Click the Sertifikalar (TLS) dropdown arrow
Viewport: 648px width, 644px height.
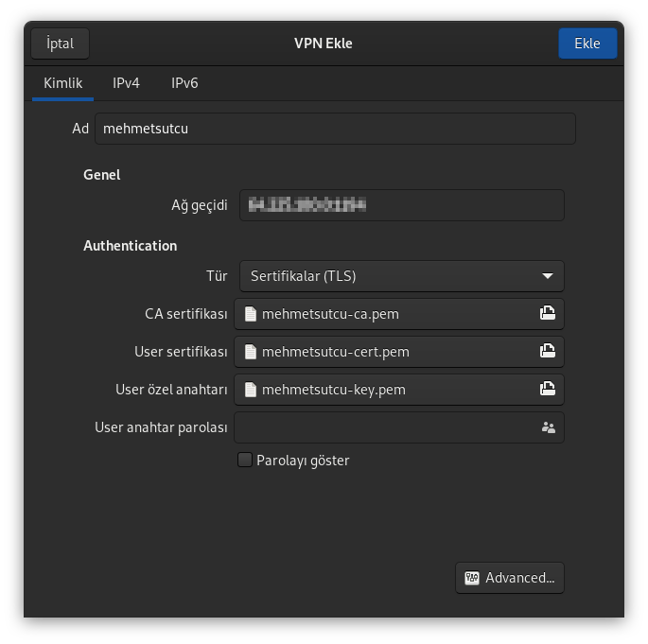[x=547, y=276]
